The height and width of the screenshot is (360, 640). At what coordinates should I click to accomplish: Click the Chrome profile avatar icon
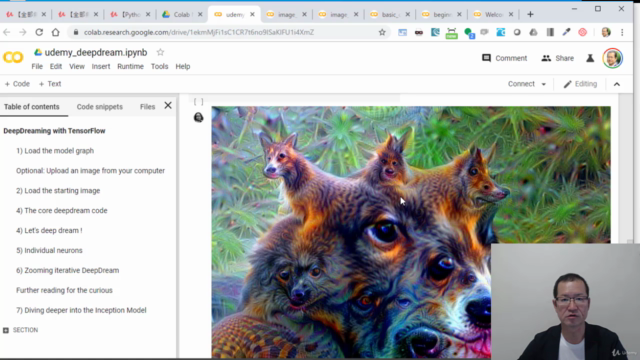tap(606, 32)
